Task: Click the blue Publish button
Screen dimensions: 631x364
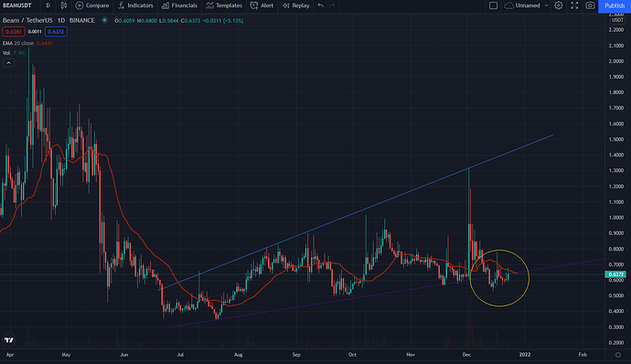Action: click(615, 5)
